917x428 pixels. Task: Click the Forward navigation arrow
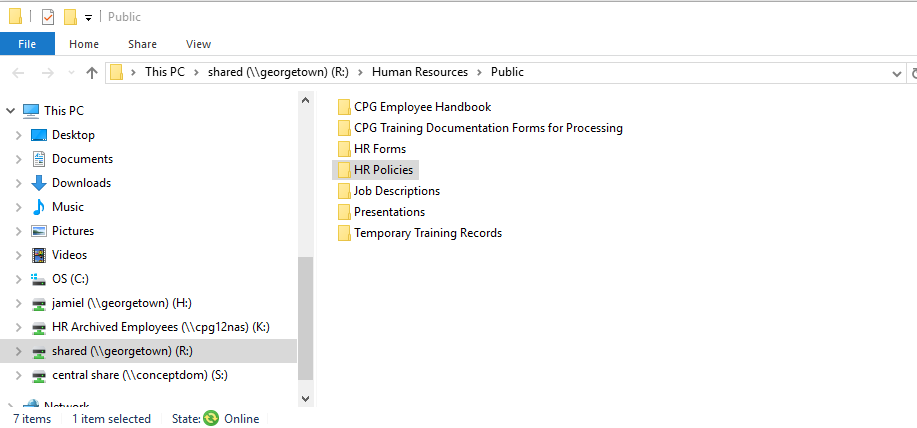click(x=48, y=73)
